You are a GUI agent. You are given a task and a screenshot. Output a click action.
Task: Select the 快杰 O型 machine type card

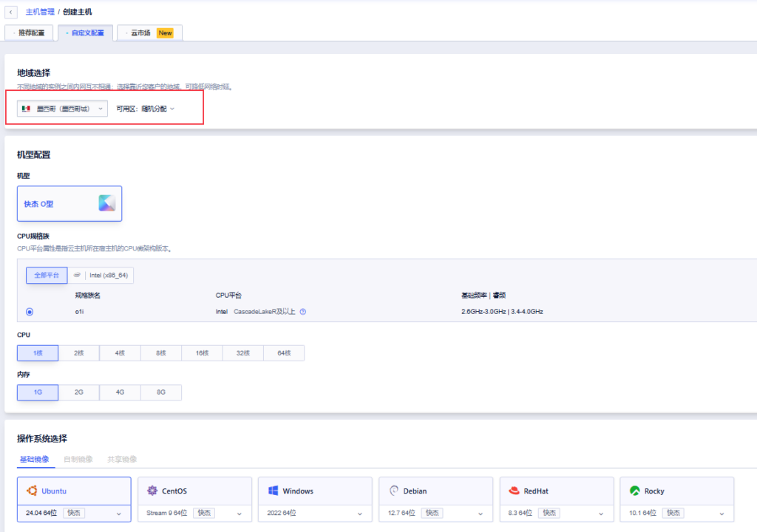[x=69, y=204]
